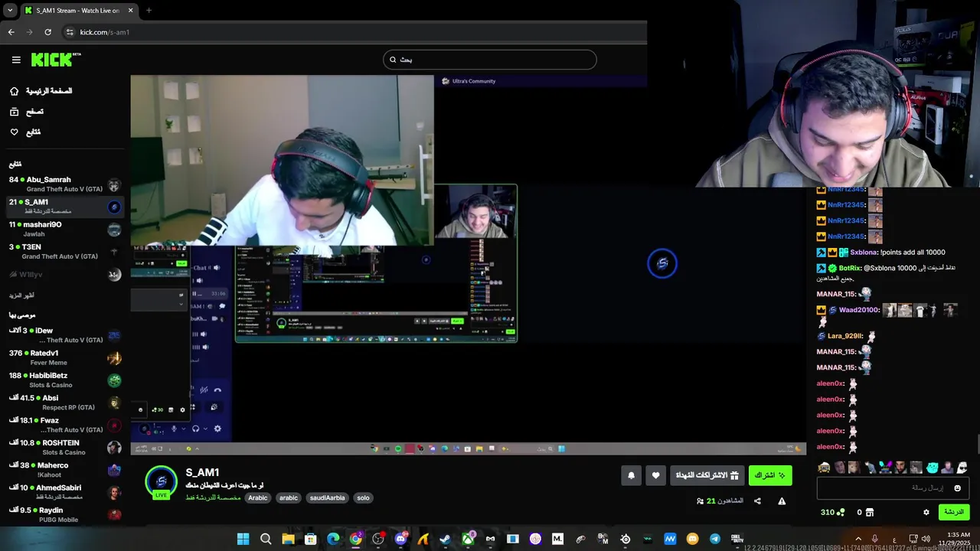This screenshot has width=980, height=551.
Task: Share the stream via share icon
Action: (x=757, y=501)
